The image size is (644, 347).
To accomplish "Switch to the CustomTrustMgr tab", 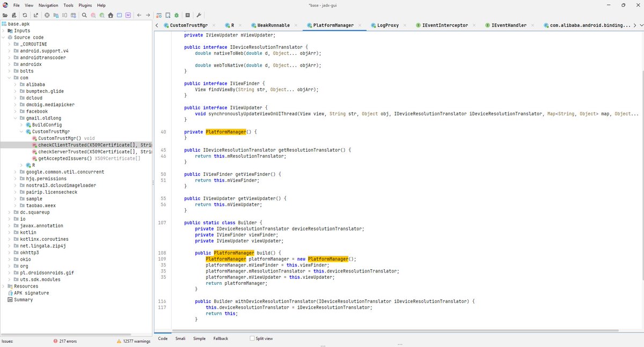I will (188, 25).
